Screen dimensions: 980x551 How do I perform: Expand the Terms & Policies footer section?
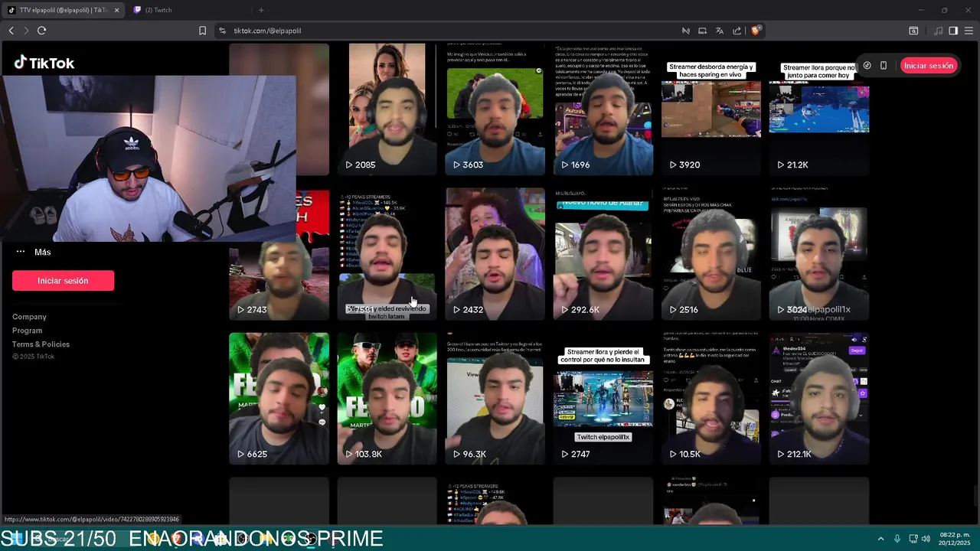click(41, 344)
